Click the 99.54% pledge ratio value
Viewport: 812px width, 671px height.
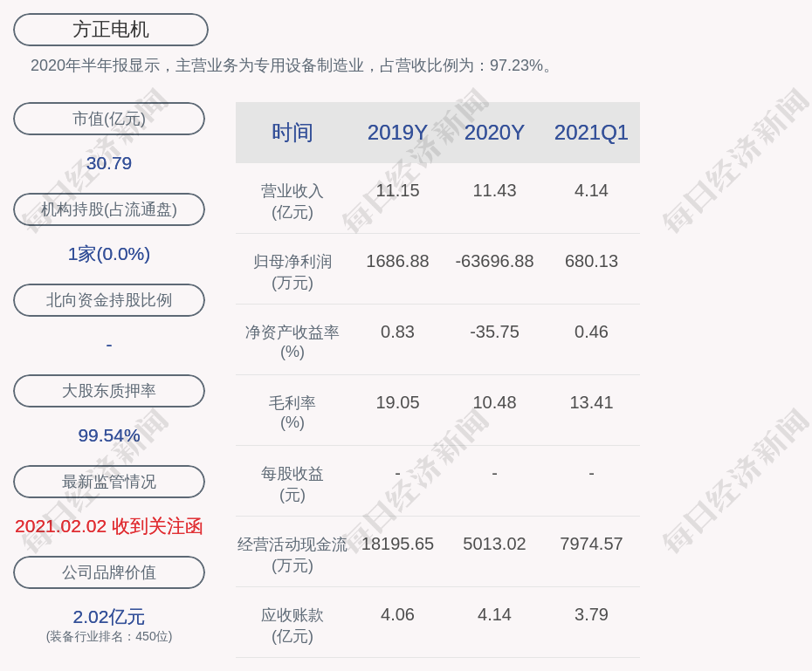(x=109, y=435)
